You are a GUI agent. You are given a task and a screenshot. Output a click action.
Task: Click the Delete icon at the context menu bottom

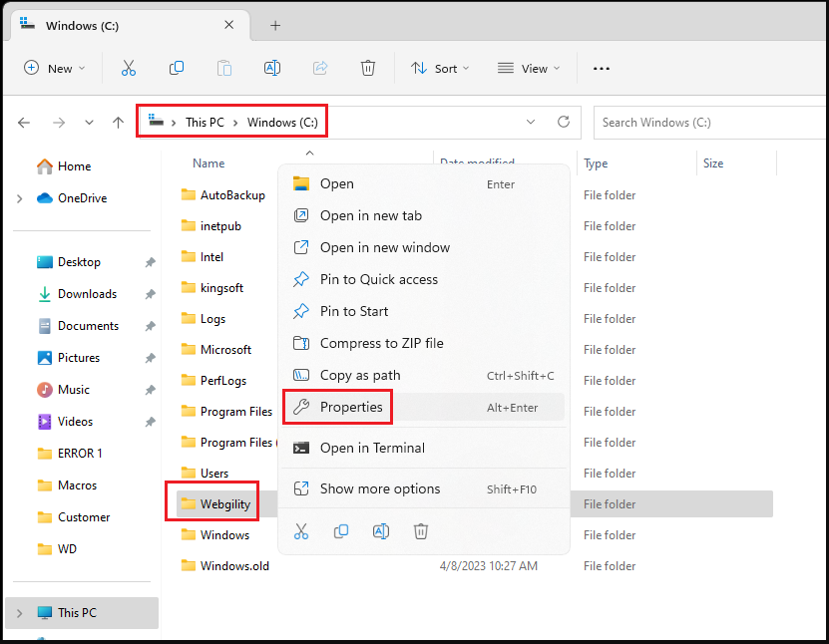[x=421, y=531]
